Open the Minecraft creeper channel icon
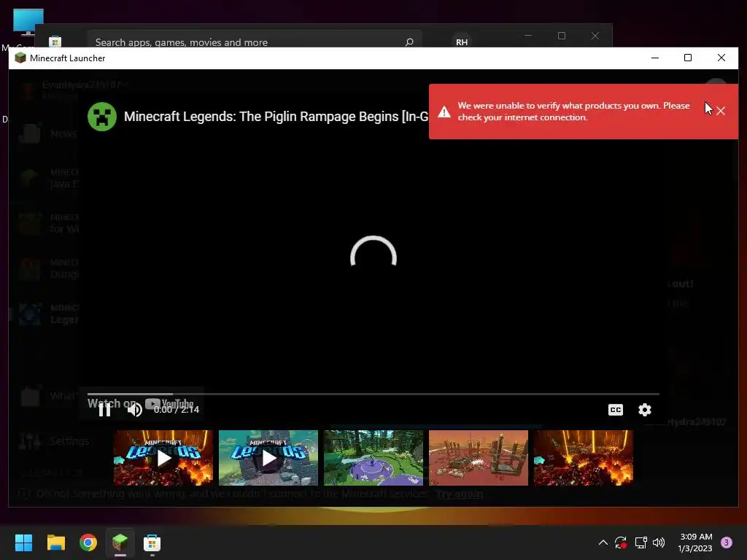The width and height of the screenshot is (747, 560). [x=102, y=117]
